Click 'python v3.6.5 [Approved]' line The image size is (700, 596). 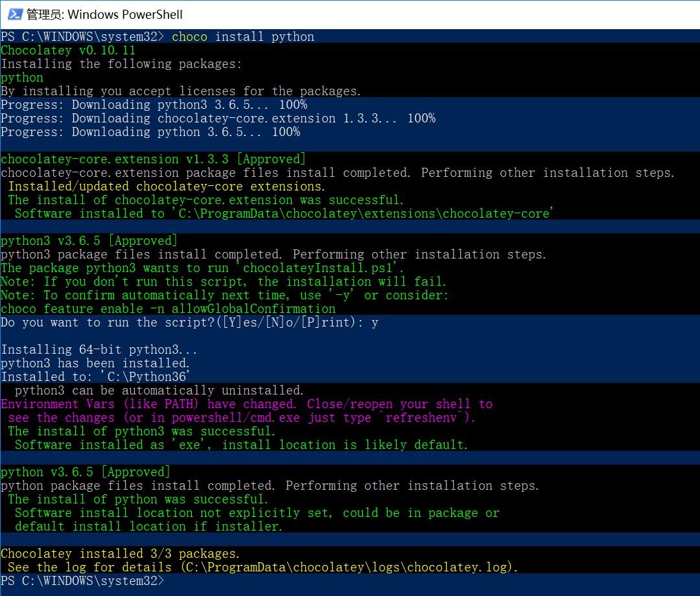[86, 472]
